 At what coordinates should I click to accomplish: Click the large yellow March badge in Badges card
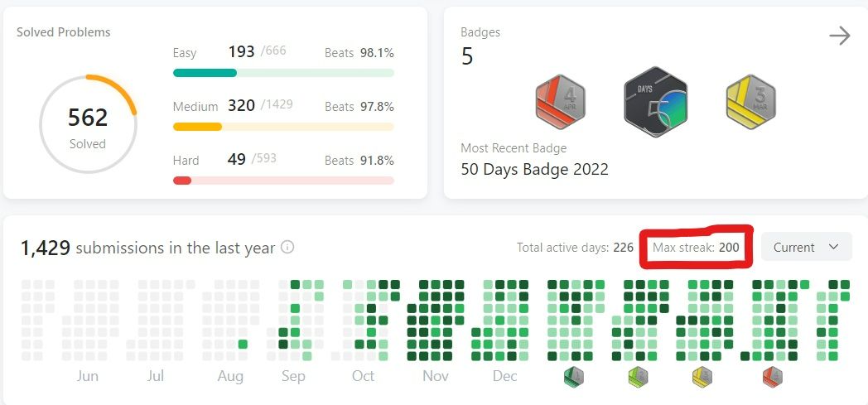[750, 102]
